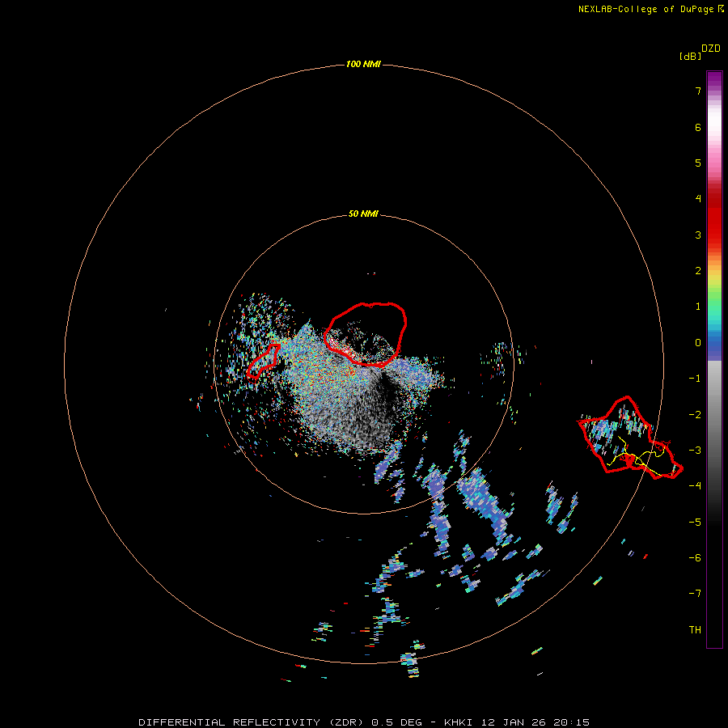This screenshot has width=728, height=728.
Task: Click the NEXLAB-College of DuPage credit text
Action: click(x=650, y=9)
